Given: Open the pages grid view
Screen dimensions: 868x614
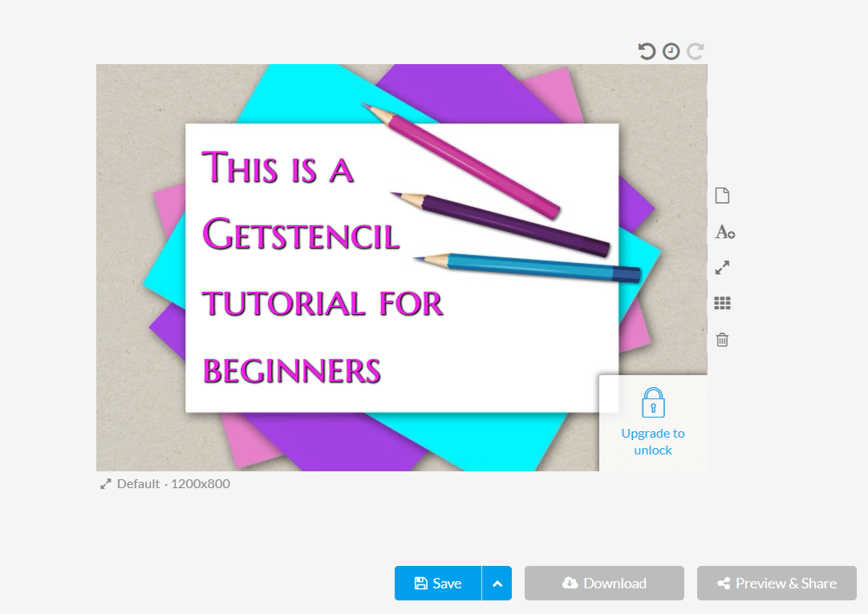Looking at the screenshot, I should (x=721, y=302).
